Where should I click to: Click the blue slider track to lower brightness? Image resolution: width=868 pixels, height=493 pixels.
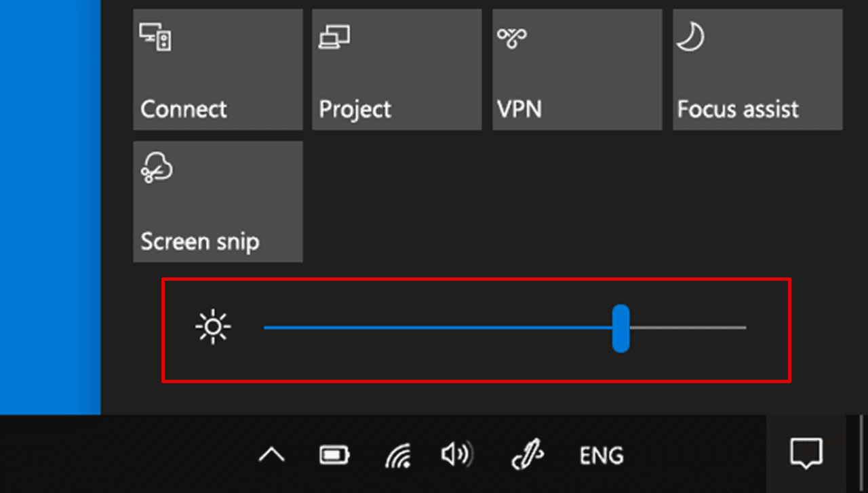point(434,328)
